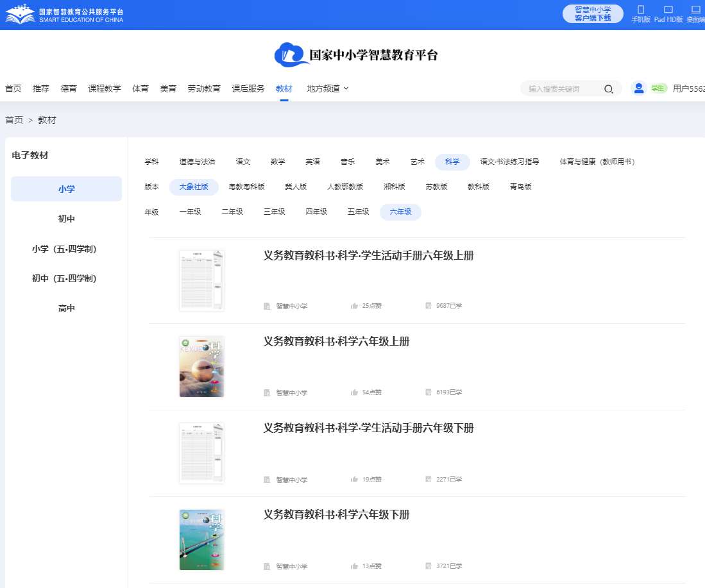Open the 体育 nav item

pos(140,88)
